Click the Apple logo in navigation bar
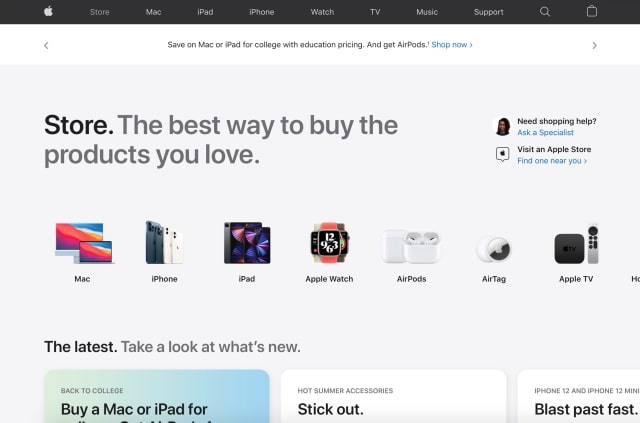 [x=49, y=11]
